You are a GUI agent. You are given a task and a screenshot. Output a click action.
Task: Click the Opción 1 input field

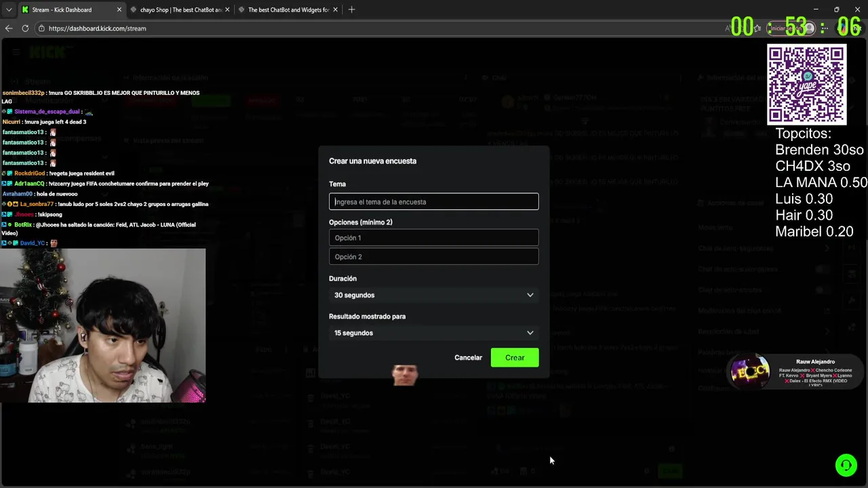coord(433,238)
